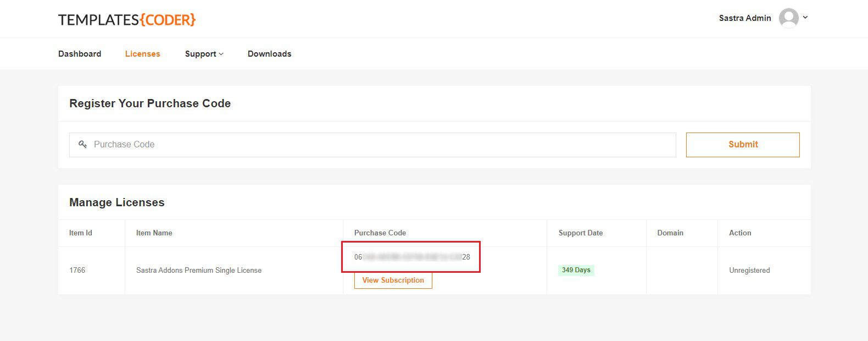The image size is (868, 341).
Task: Click the Purchase Code column header
Action: 380,233
